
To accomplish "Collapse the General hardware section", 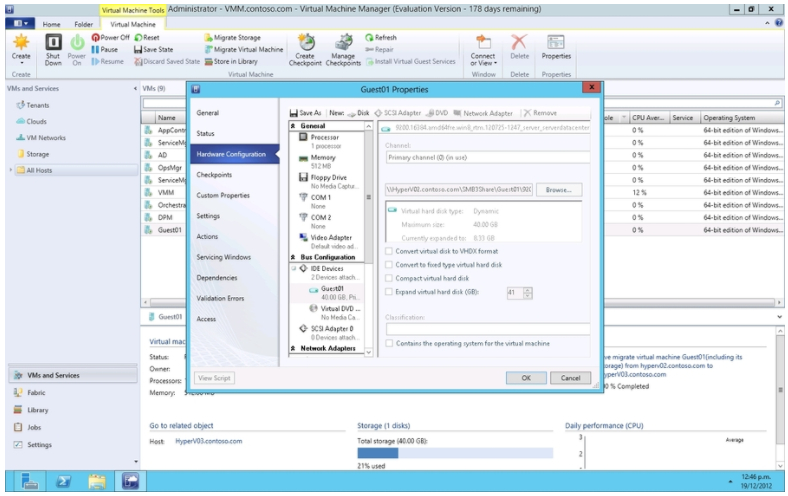I will click(293, 126).
